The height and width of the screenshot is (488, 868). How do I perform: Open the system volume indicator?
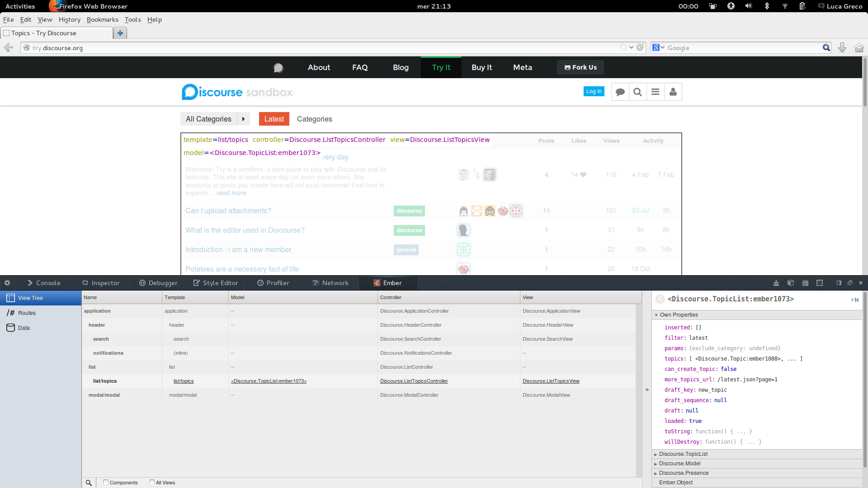tap(749, 6)
